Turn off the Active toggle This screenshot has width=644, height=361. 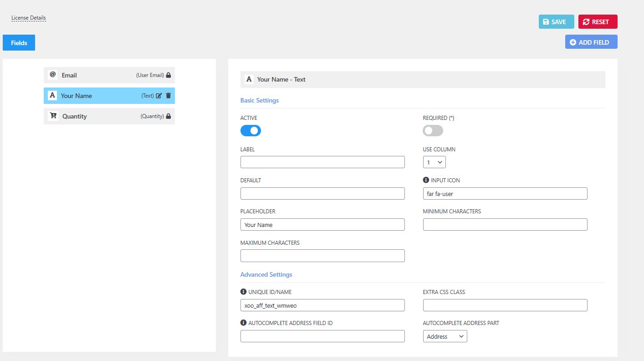tap(250, 131)
